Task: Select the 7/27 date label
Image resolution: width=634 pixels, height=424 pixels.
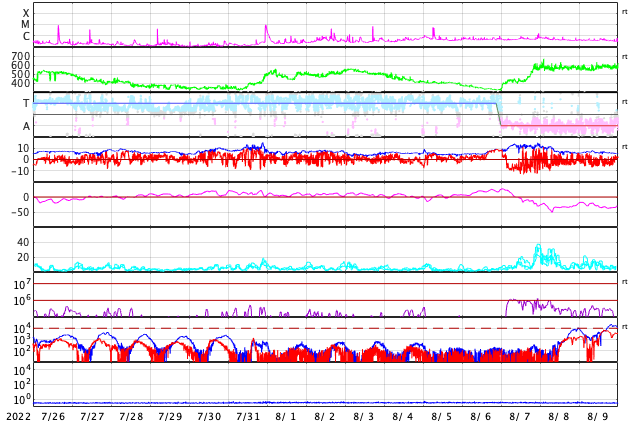Action: coord(92,416)
